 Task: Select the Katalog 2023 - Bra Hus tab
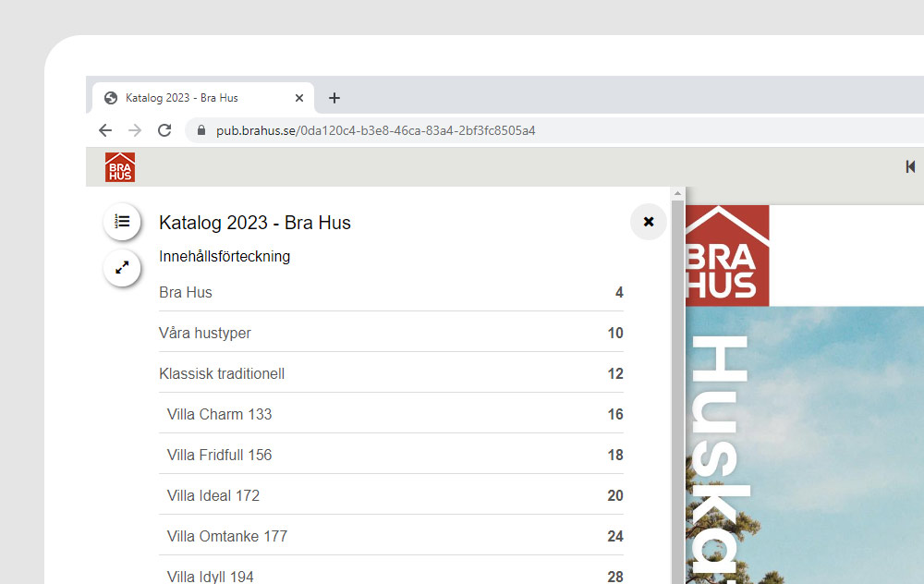click(x=203, y=98)
